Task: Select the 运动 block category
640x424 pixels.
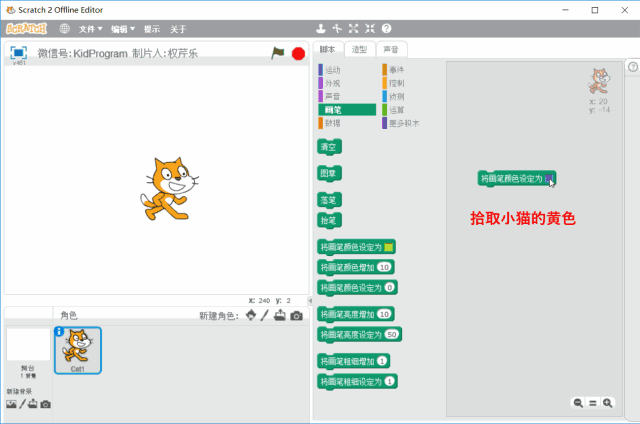Action: click(332, 70)
